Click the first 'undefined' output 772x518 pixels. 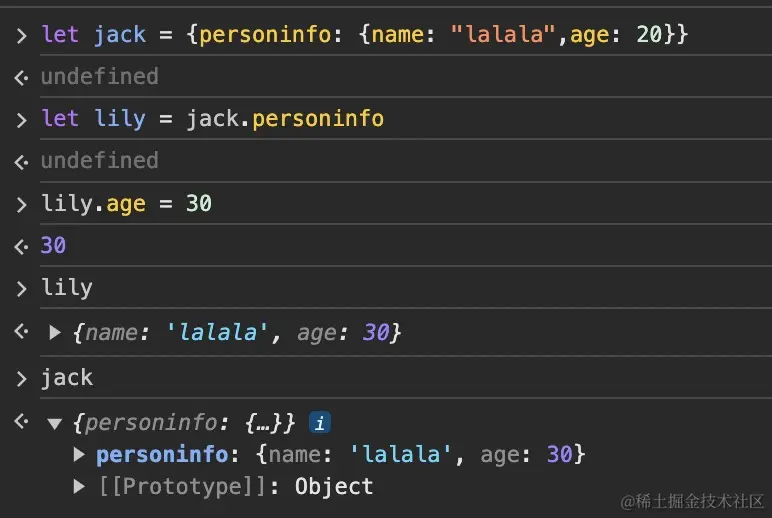click(99, 77)
